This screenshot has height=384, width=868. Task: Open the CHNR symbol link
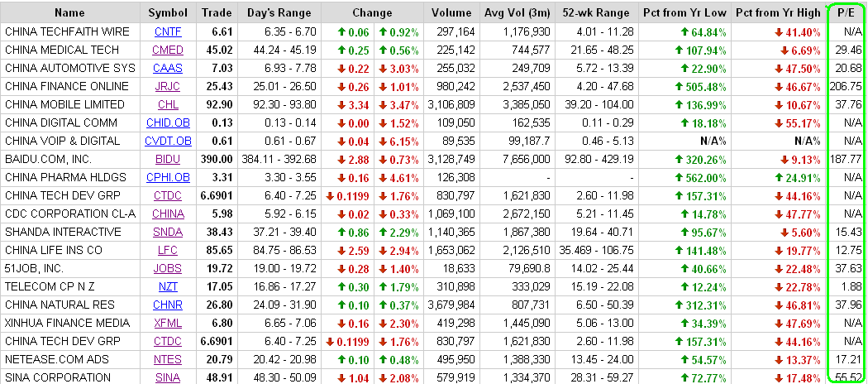168,305
